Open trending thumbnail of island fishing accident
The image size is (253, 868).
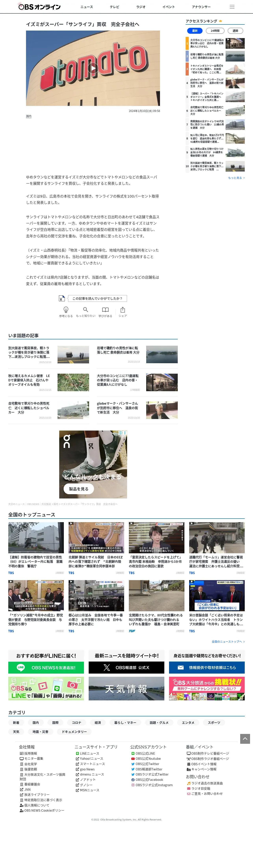(x=162, y=355)
